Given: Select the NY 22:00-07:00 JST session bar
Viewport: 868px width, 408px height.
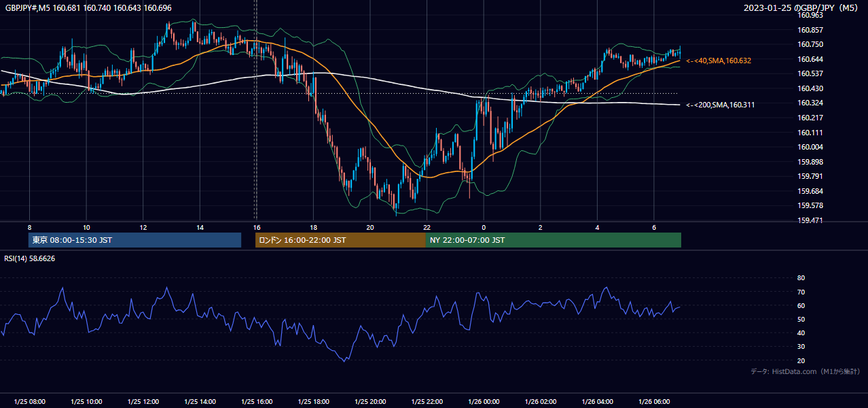Looking at the screenshot, I should 554,240.
